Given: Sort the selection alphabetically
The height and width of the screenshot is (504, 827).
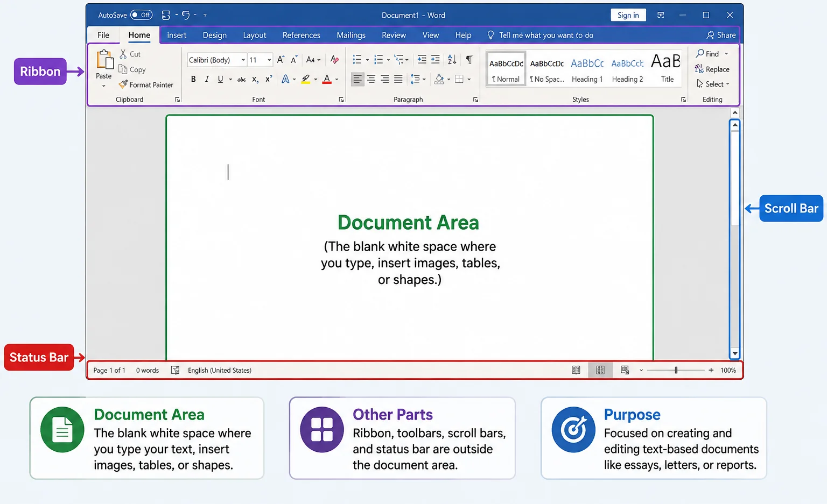Looking at the screenshot, I should [452, 60].
